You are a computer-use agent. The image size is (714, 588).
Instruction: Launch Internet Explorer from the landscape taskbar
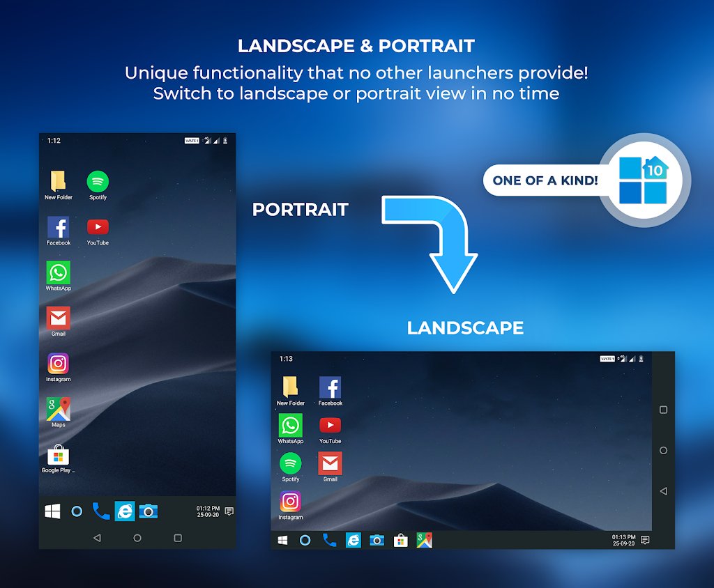coord(354,540)
